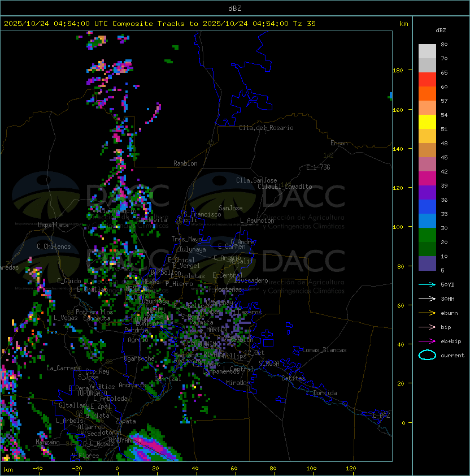Click the 'Tulumaya' place label

tap(193, 249)
